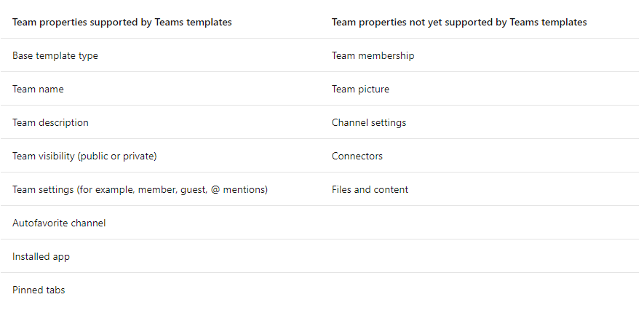Select the "Connectors" cell

point(357,156)
